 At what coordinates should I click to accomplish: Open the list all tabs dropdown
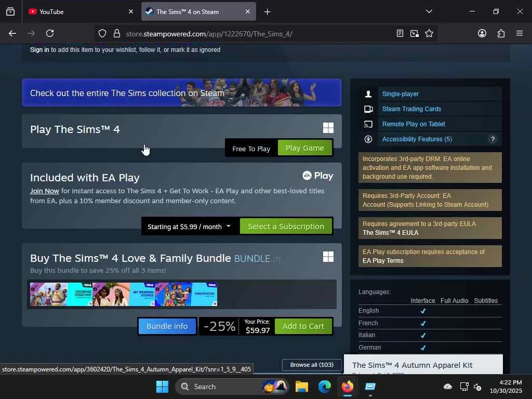pyautogui.click(x=429, y=11)
